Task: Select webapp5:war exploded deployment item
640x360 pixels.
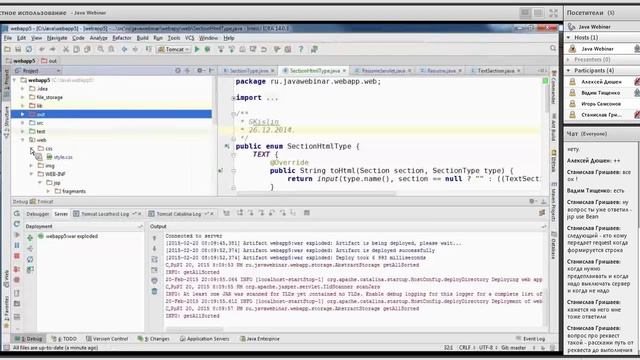Action: (68, 236)
